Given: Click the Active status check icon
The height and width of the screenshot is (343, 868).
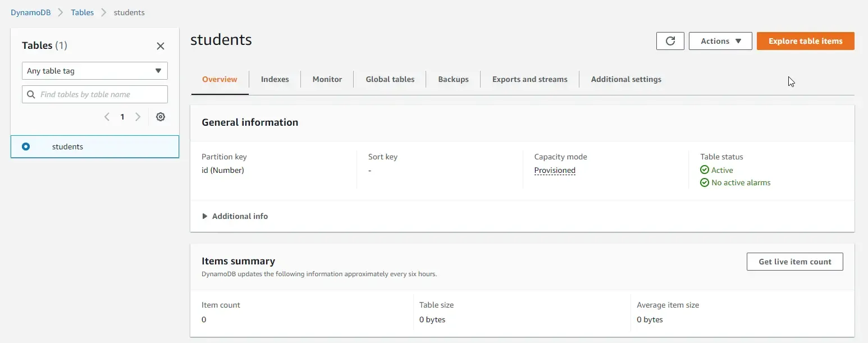Looking at the screenshot, I should click(x=705, y=170).
